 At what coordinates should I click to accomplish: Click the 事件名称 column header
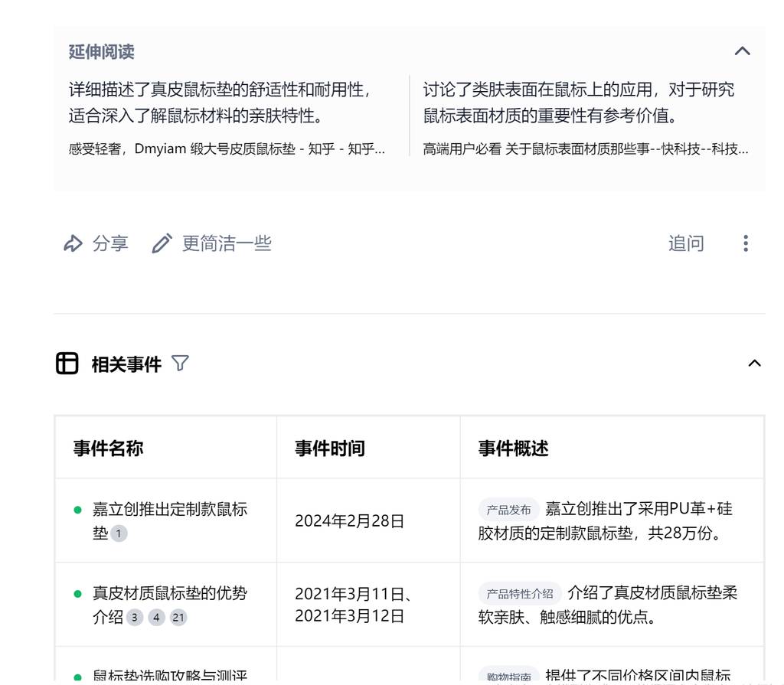108,449
